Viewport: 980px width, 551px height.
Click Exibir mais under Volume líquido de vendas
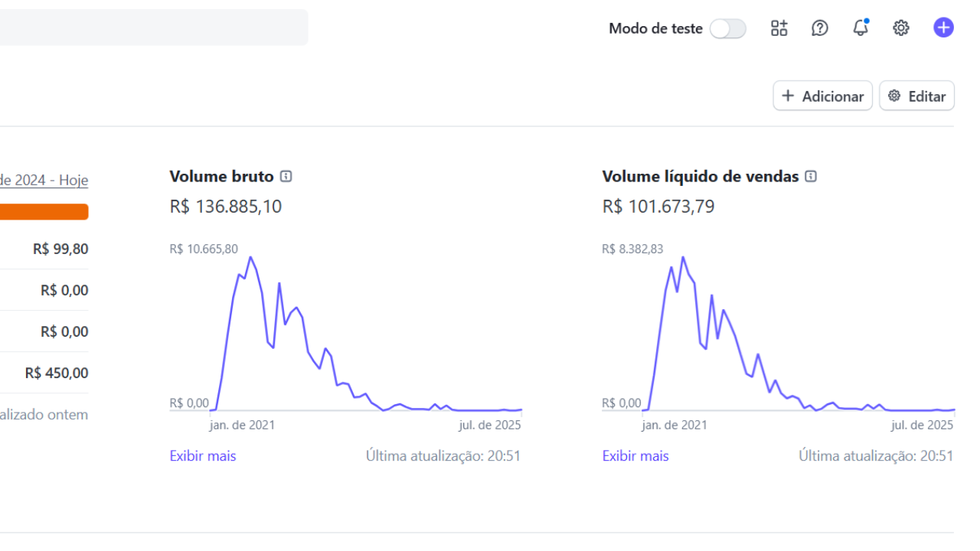[x=635, y=456]
